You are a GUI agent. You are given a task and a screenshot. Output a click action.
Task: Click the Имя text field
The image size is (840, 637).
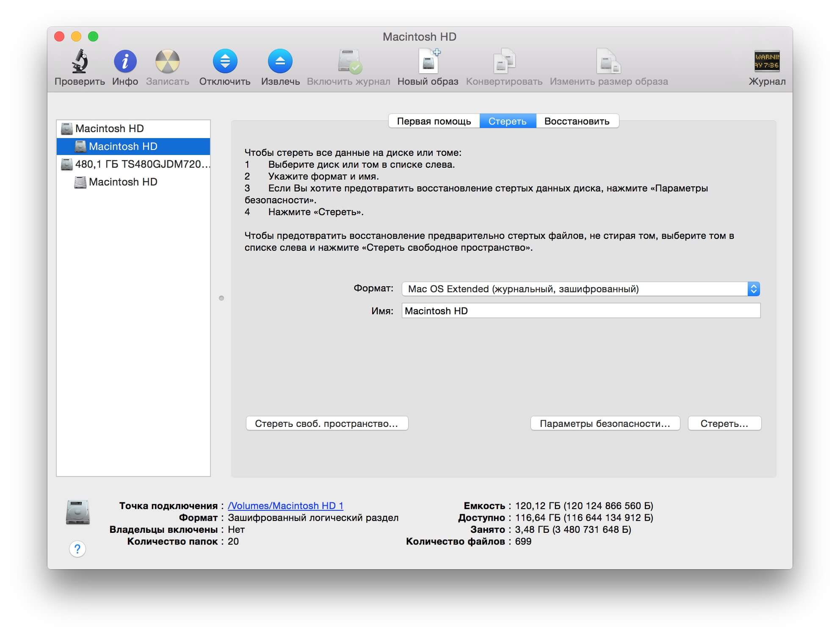pos(581,311)
